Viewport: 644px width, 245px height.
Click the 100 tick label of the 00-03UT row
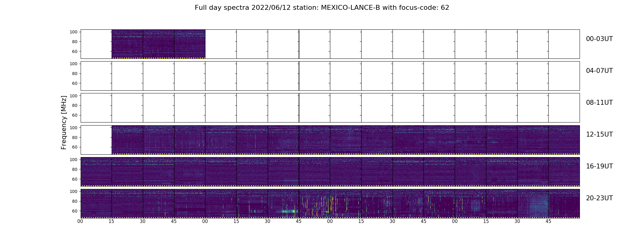74,32
